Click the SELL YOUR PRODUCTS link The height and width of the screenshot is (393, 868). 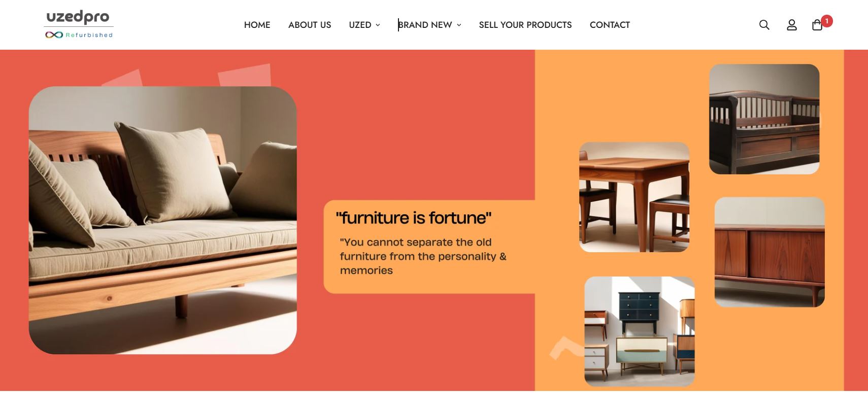525,25
